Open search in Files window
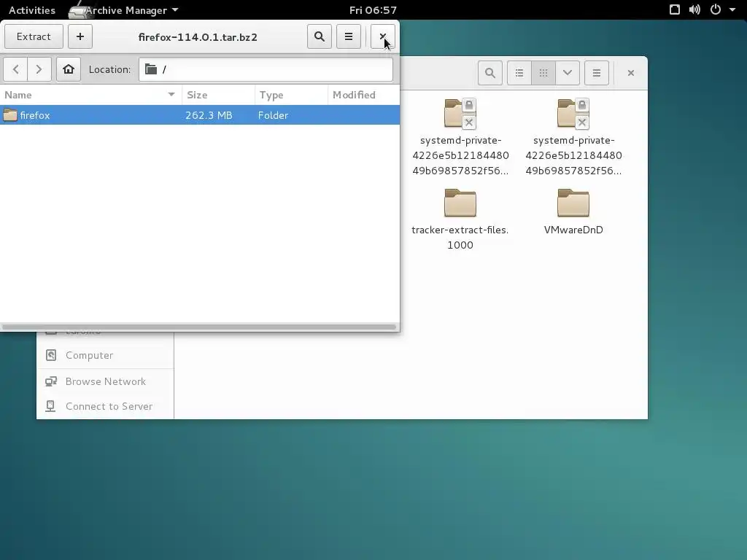 (490, 73)
